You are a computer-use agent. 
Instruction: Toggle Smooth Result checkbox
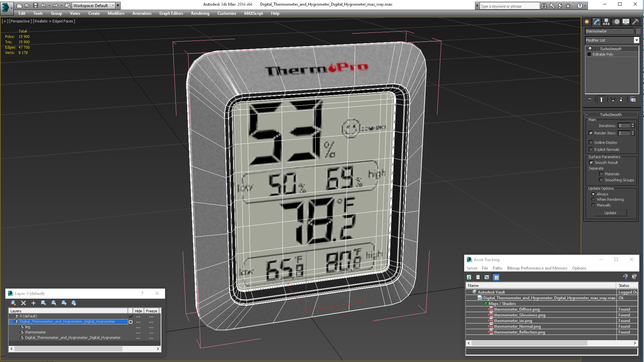(x=591, y=163)
